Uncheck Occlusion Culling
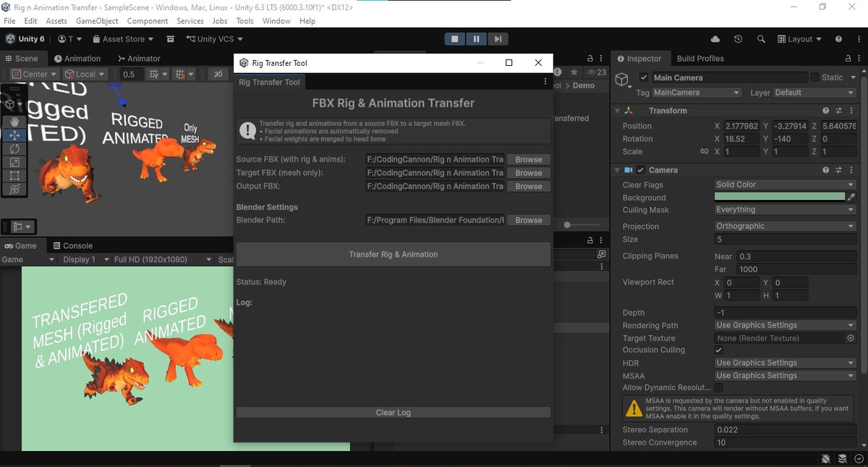The width and height of the screenshot is (868, 467). coord(718,350)
